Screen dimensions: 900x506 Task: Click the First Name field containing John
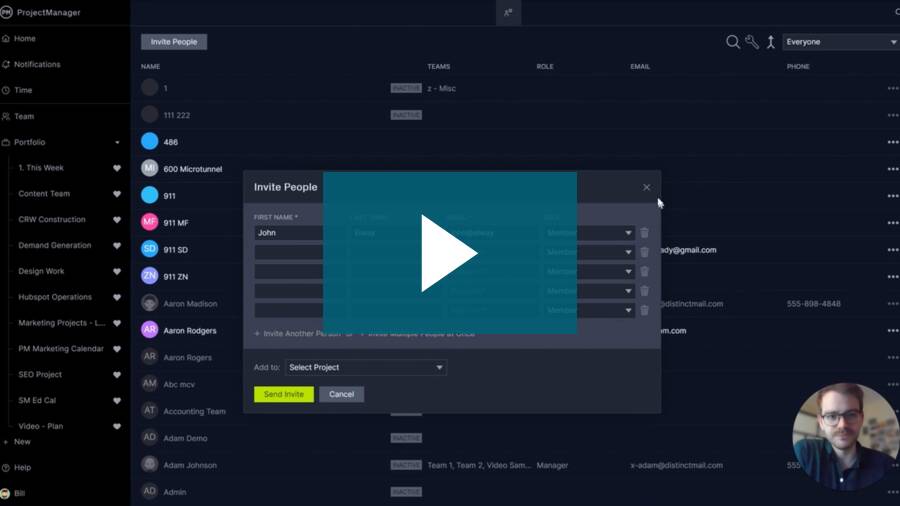(289, 233)
